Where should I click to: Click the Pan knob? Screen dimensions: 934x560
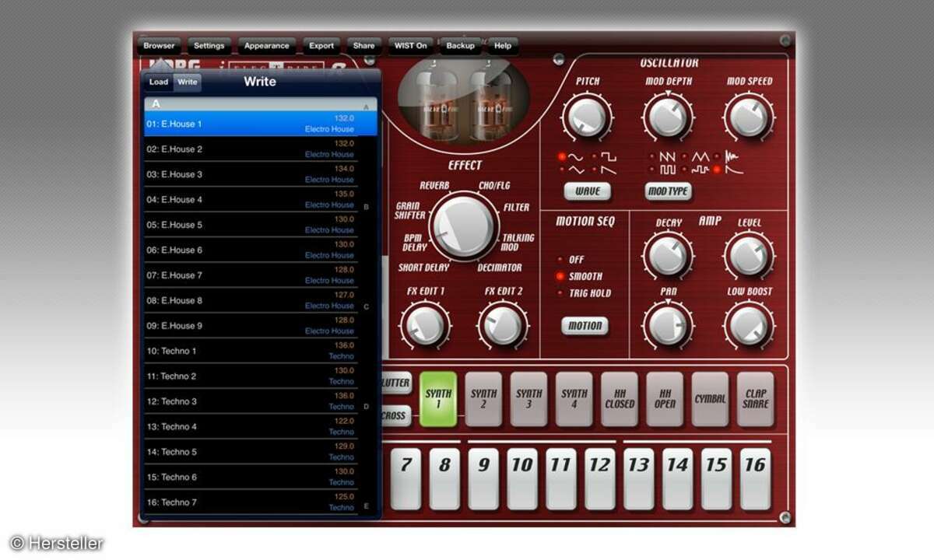668,325
